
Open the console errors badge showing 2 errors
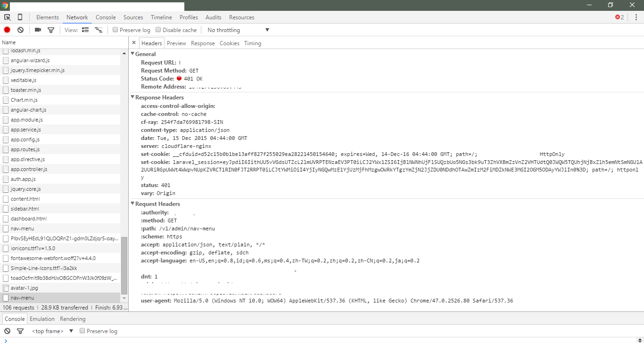click(619, 17)
